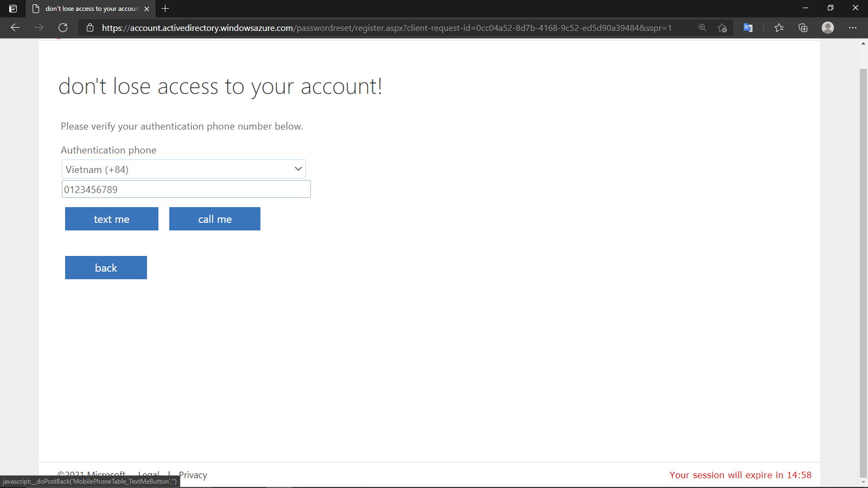The image size is (868, 488).
Task: Open Settings and more ellipsis menu
Action: 853,28
